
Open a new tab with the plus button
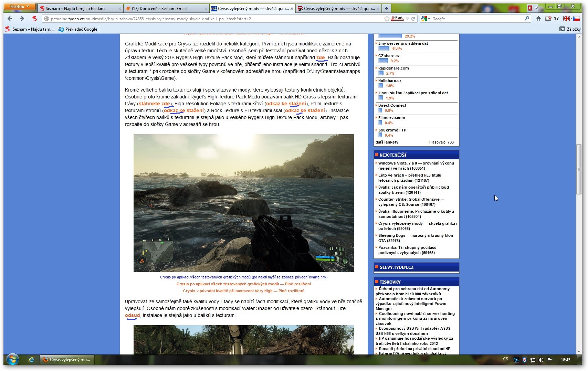click(387, 9)
